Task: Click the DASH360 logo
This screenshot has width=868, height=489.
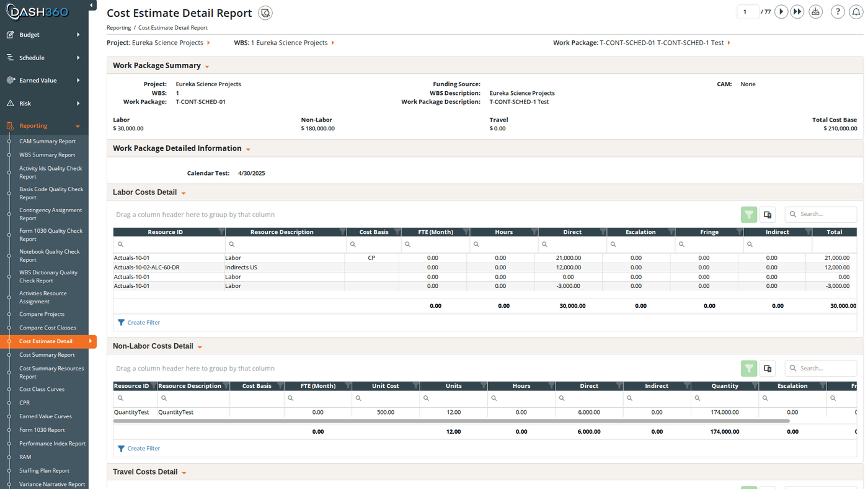Action: 37,12
